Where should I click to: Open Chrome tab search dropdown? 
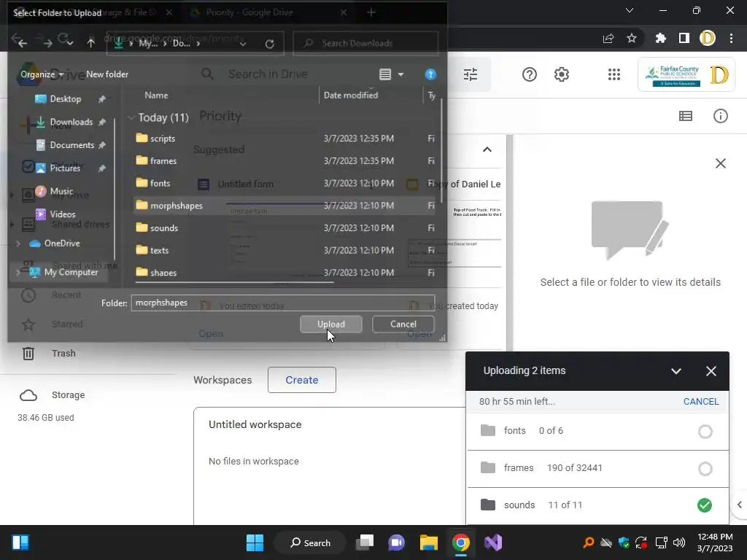pos(630,10)
